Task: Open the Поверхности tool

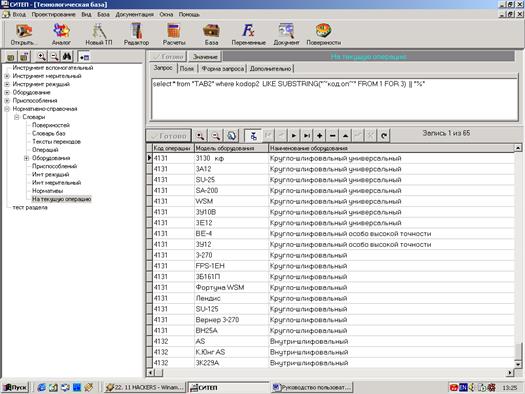Action: pyautogui.click(x=323, y=34)
